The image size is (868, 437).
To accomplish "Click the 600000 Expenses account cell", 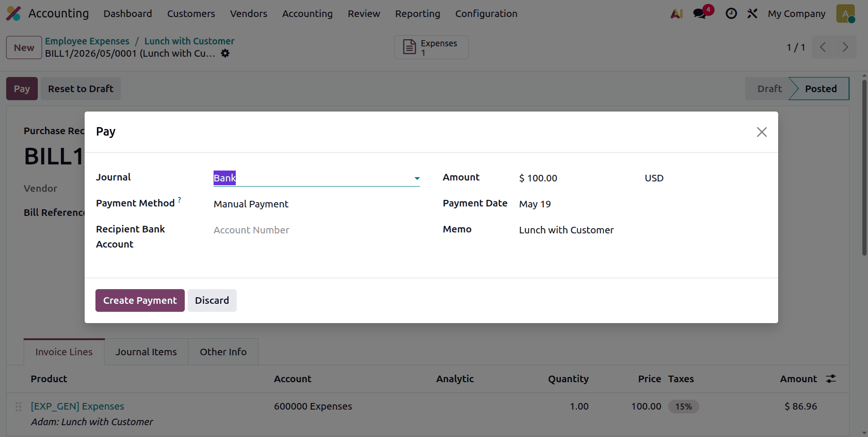I will [313, 406].
